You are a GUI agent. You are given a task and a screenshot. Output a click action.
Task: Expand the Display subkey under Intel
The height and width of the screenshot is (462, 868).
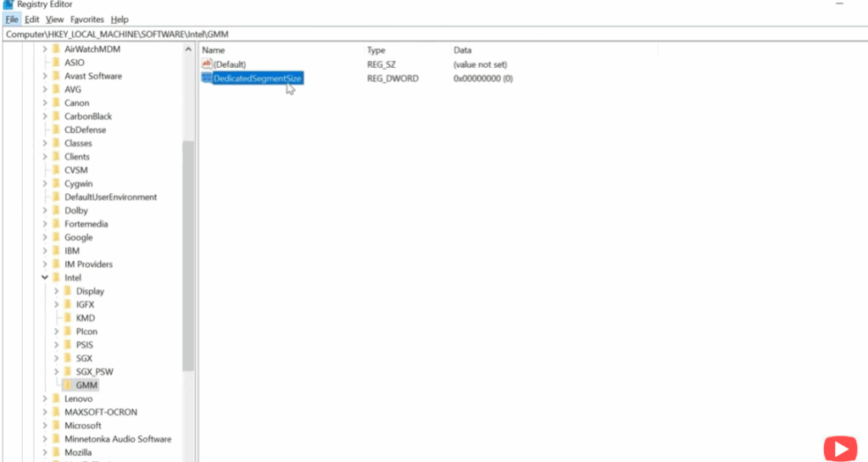(x=57, y=291)
